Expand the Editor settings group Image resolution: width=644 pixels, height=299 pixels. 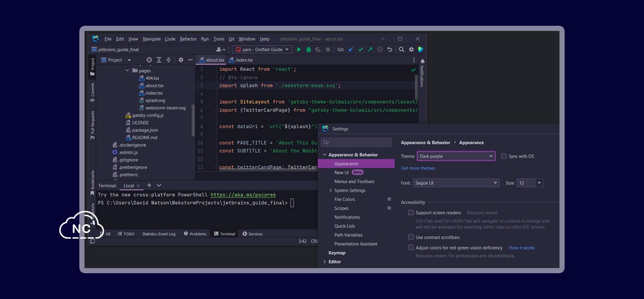pyautogui.click(x=325, y=262)
